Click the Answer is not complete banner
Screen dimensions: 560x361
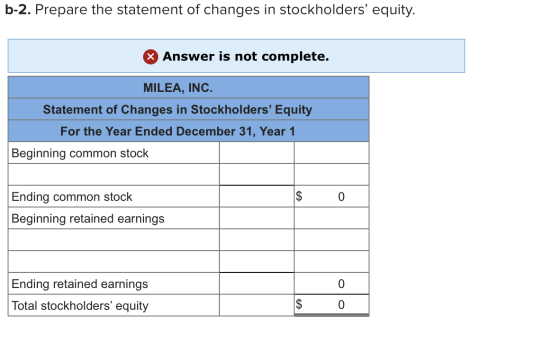coord(236,56)
